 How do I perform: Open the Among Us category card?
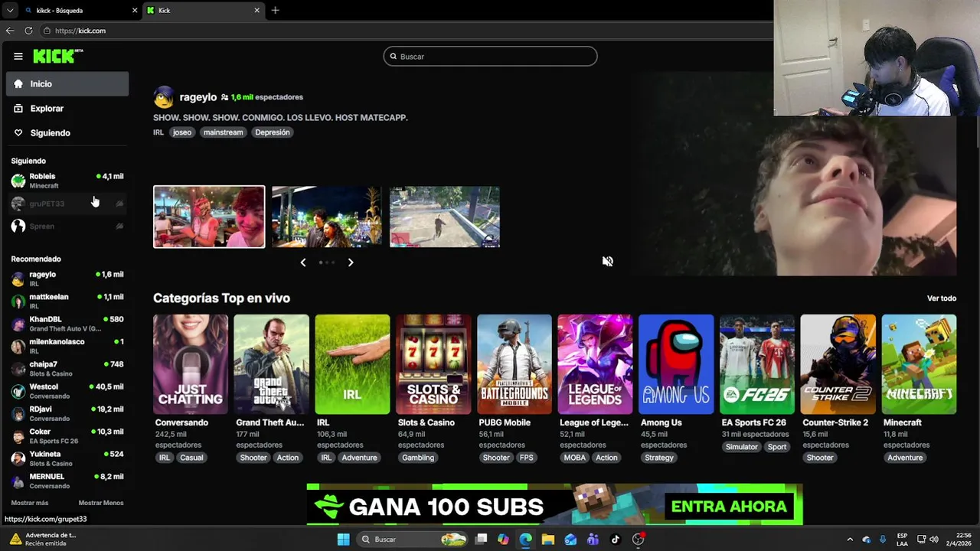click(x=676, y=364)
